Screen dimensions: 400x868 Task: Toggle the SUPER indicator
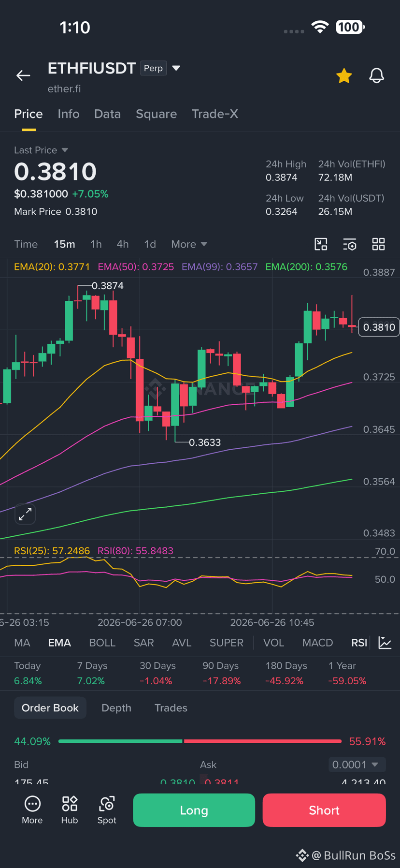(x=227, y=643)
